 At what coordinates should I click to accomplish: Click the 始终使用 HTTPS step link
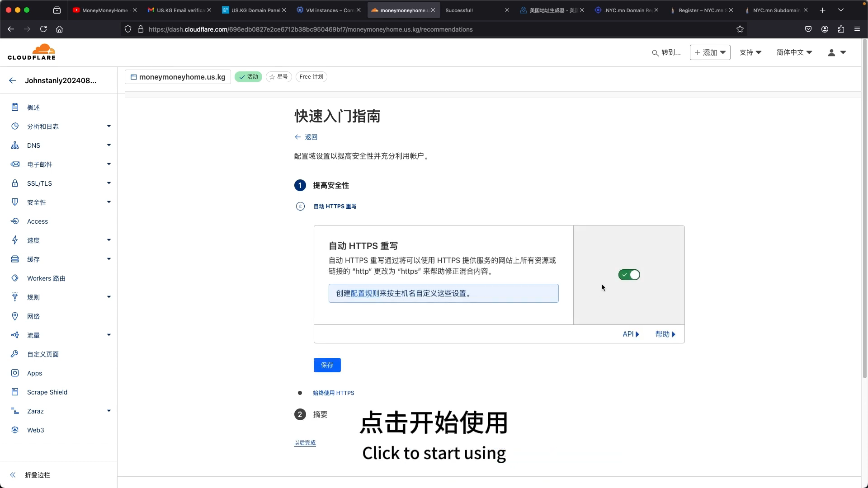click(333, 393)
